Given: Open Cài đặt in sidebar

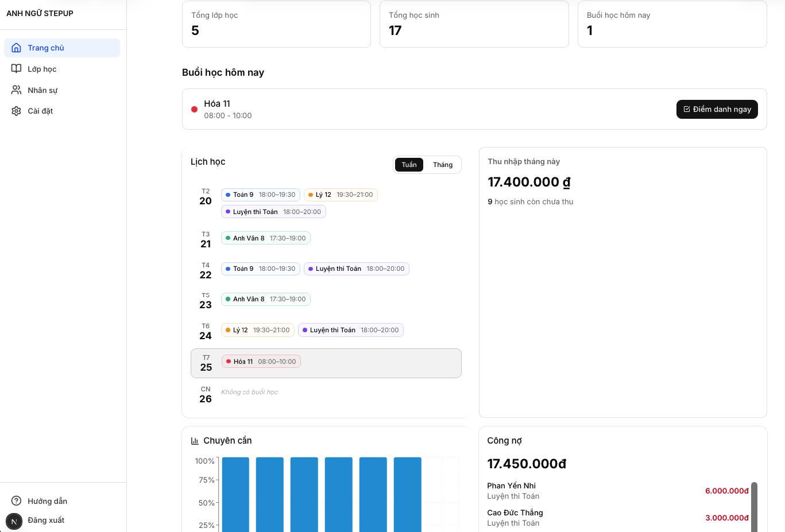Looking at the screenshot, I should pyautogui.click(x=62, y=111).
